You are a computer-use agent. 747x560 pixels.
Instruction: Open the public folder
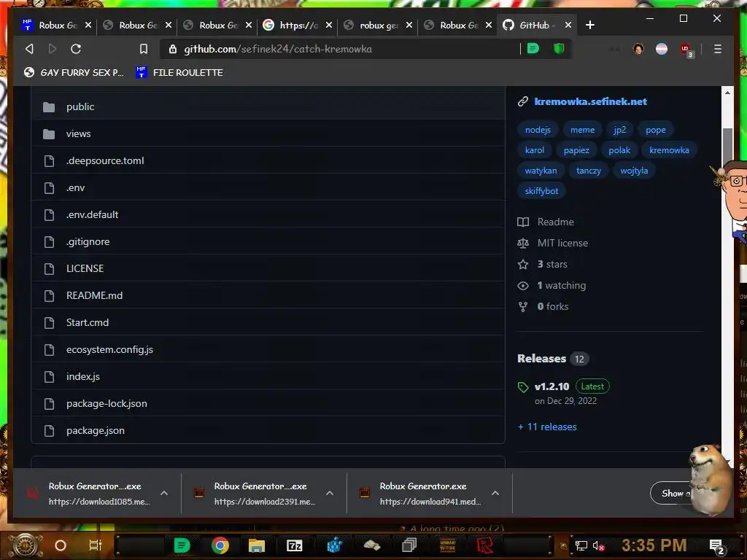coord(80,106)
